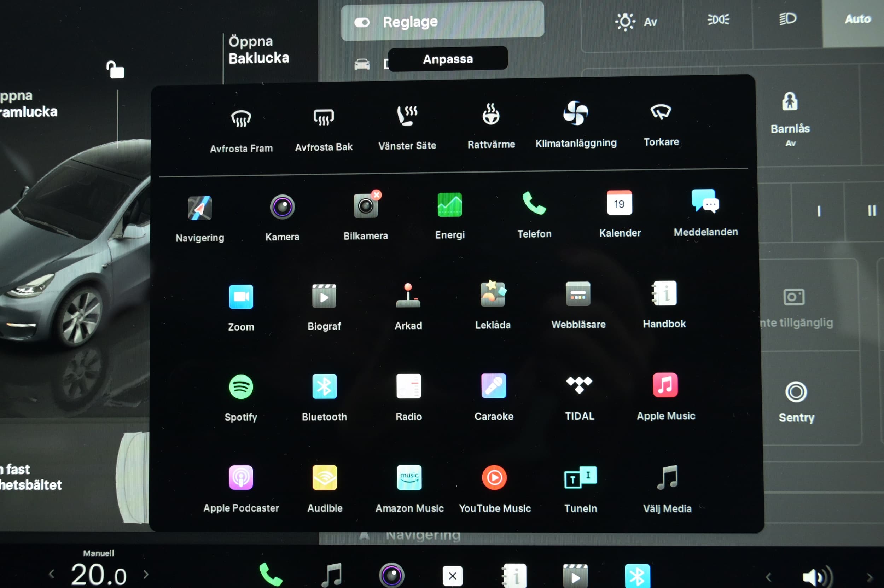Open the Kamera app
The image size is (884, 588).
pos(282,218)
